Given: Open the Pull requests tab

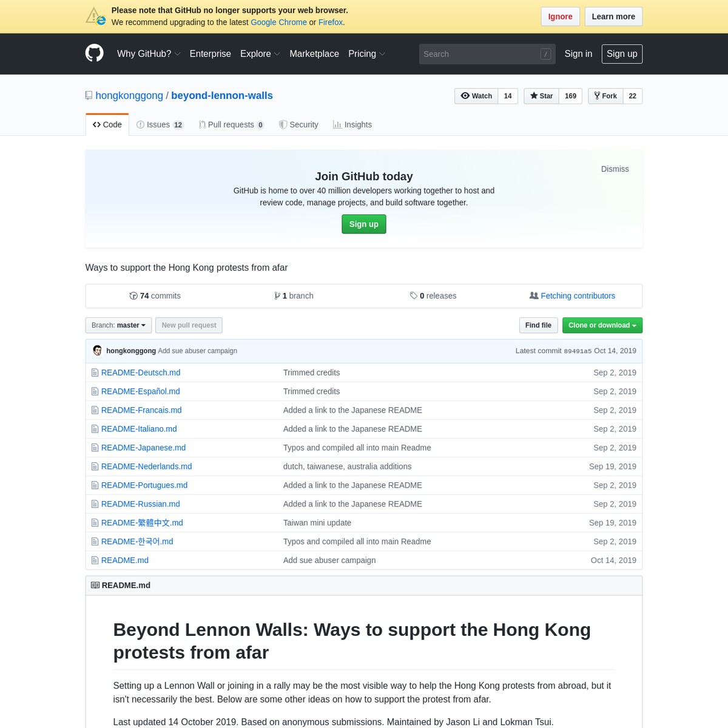Looking at the screenshot, I should pos(231,124).
